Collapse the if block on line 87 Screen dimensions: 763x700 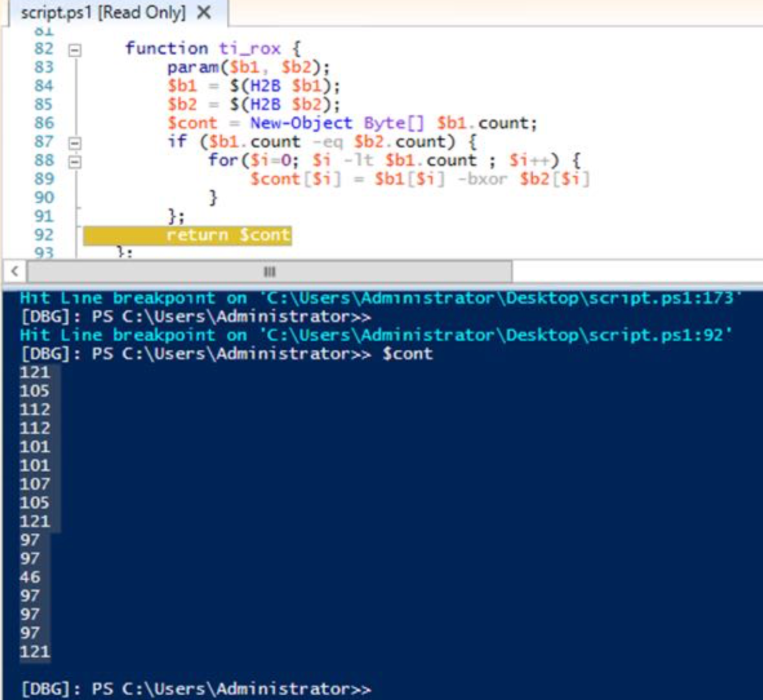click(75, 143)
